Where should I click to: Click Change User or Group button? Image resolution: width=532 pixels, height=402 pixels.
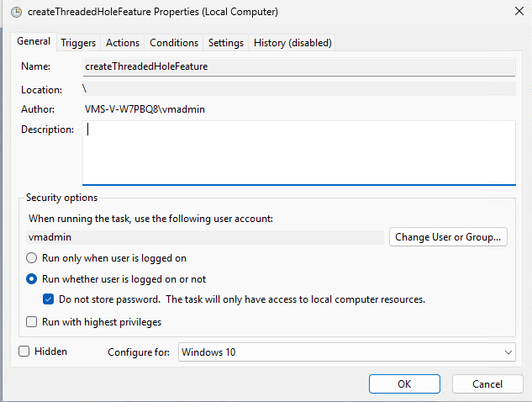click(448, 237)
